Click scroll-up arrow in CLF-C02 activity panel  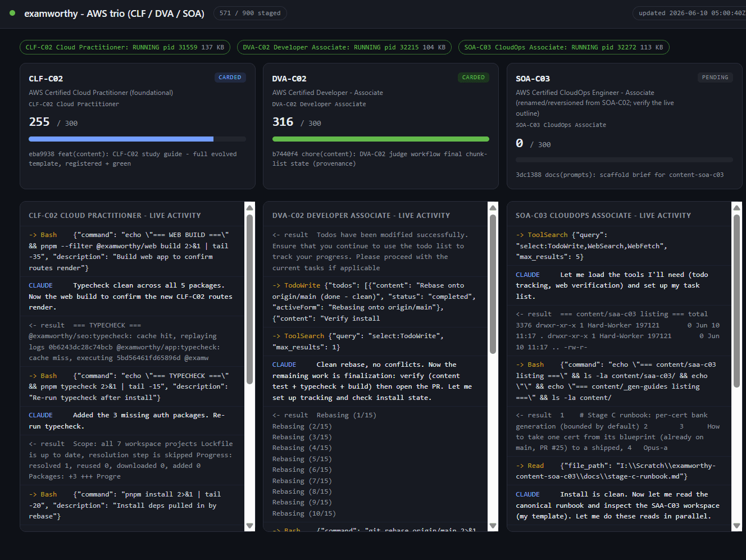tap(249, 207)
